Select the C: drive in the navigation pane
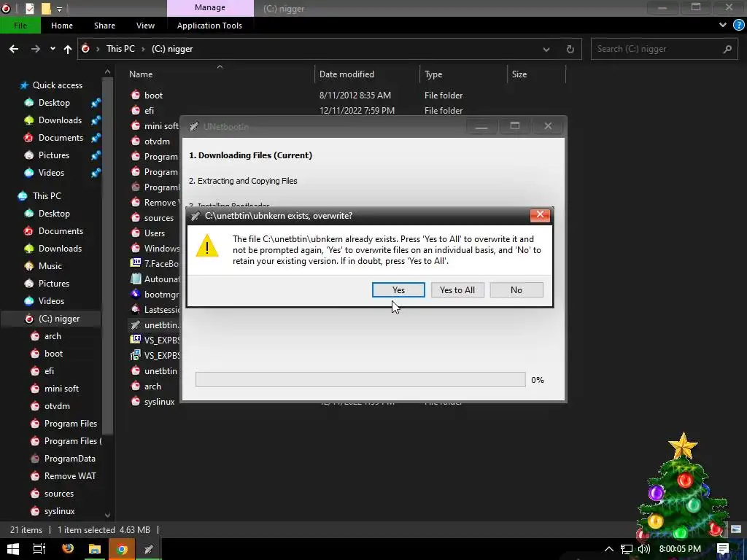Viewport: 747px width, 560px height. click(59, 319)
